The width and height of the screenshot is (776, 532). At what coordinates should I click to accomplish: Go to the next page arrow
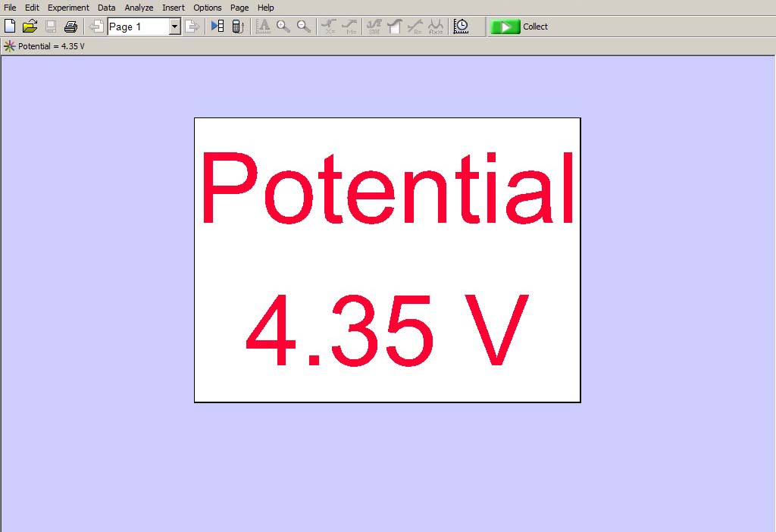click(x=192, y=27)
